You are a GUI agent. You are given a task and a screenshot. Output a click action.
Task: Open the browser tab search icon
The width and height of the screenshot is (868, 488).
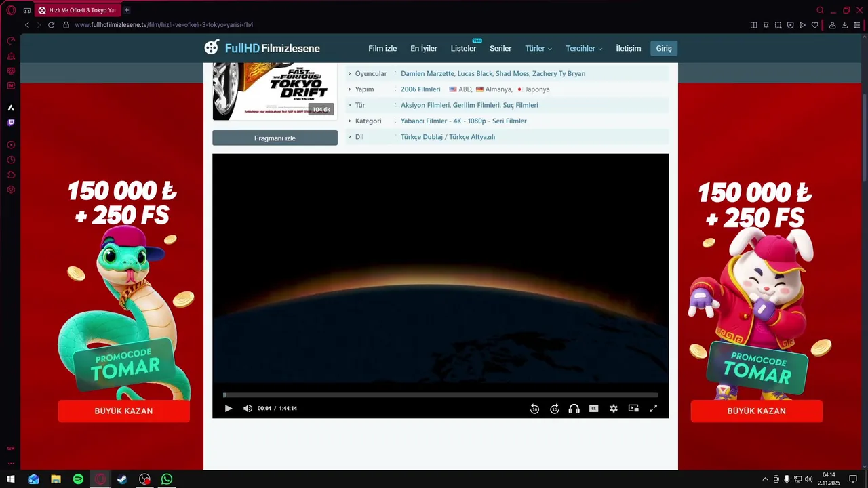point(820,10)
